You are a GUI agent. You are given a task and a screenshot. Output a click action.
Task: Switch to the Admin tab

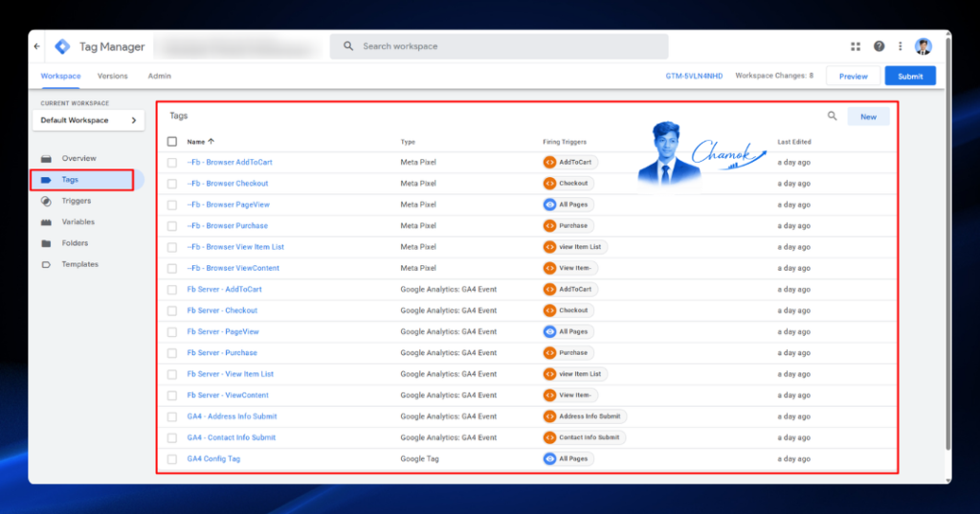point(160,76)
